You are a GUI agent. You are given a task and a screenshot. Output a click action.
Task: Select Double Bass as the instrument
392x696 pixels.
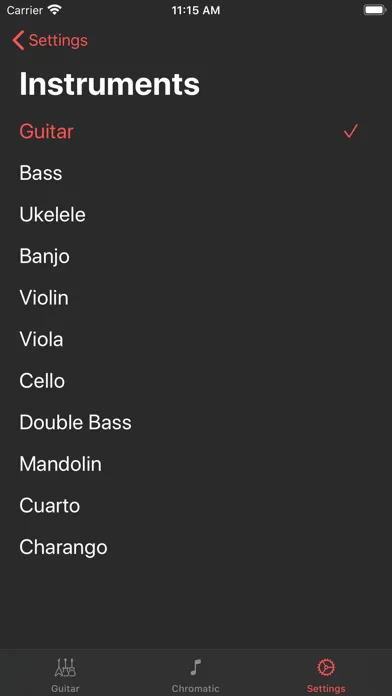coord(196,423)
